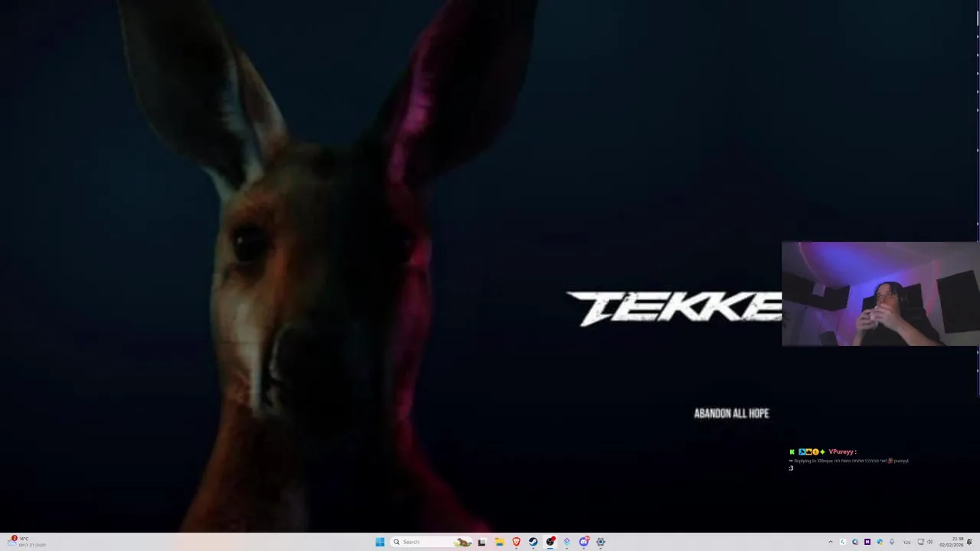Open the volume speaker tray icon

click(930, 542)
